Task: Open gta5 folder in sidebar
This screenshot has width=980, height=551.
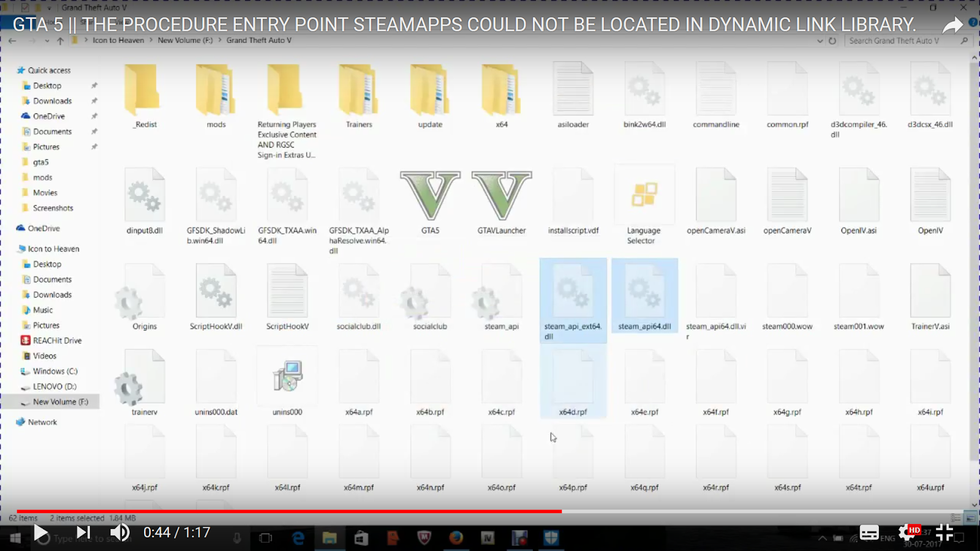Action: click(x=40, y=162)
